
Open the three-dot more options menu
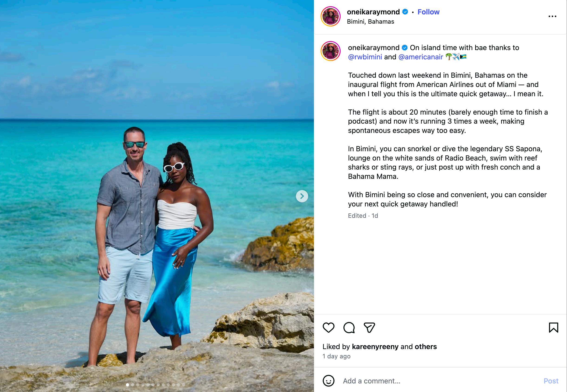(552, 16)
